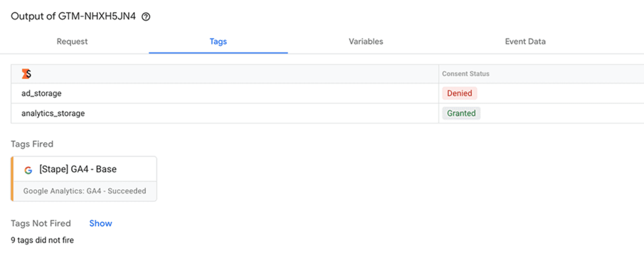Click the Google logo on the GA4 Base tag
Image resolution: width=644 pixels, height=258 pixels.
point(28,170)
